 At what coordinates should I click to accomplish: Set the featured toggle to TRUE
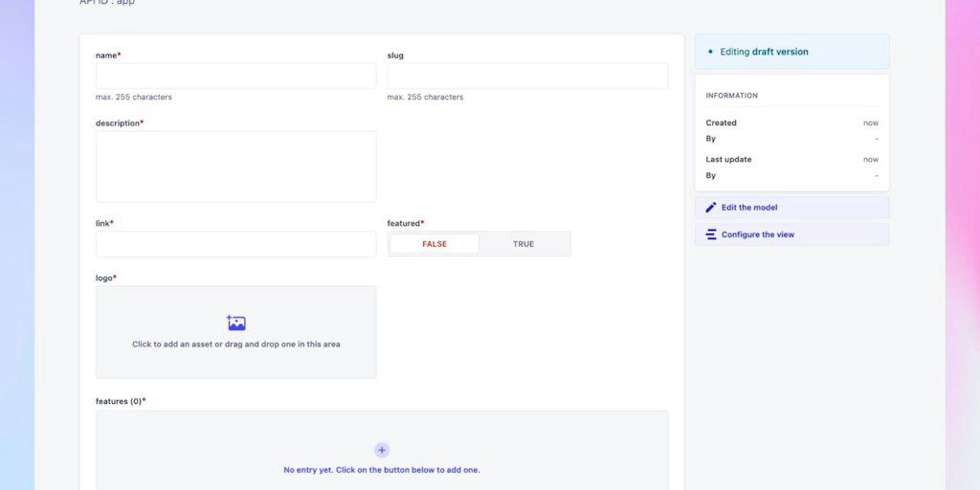pos(523,244)
